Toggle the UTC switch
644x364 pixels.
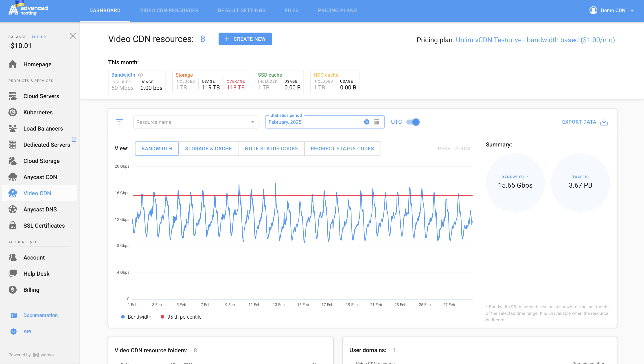pyautogui.click(x=413, y=122)
